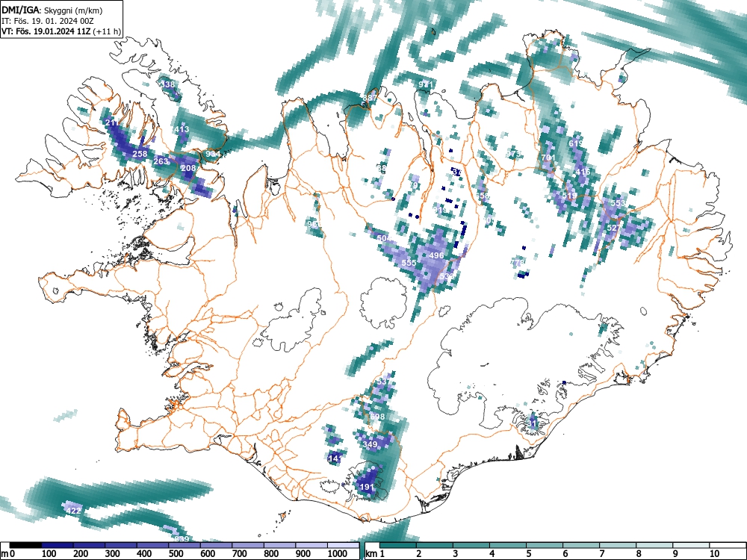Select the 400–500 m purple legend swatch

(153, 545)
